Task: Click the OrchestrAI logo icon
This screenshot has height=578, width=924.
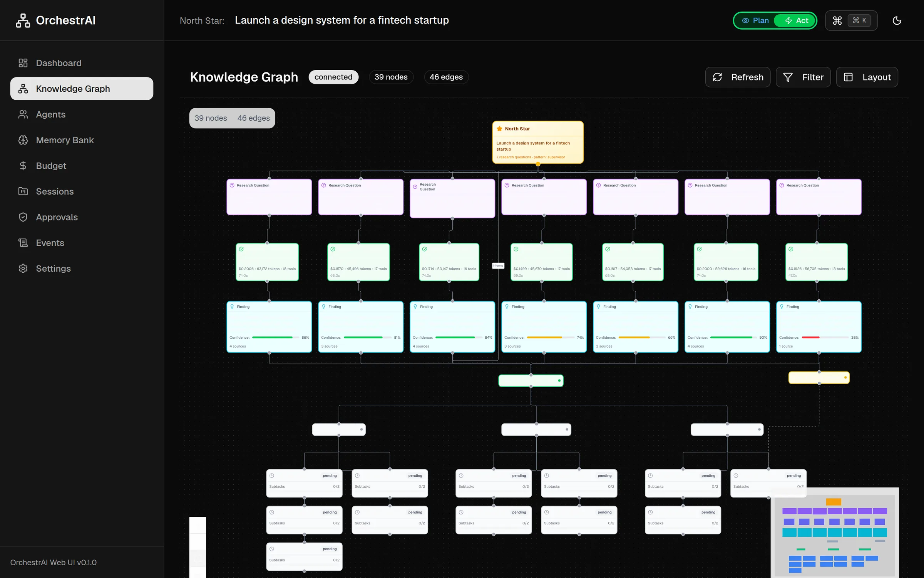Action: coord(23,20)
